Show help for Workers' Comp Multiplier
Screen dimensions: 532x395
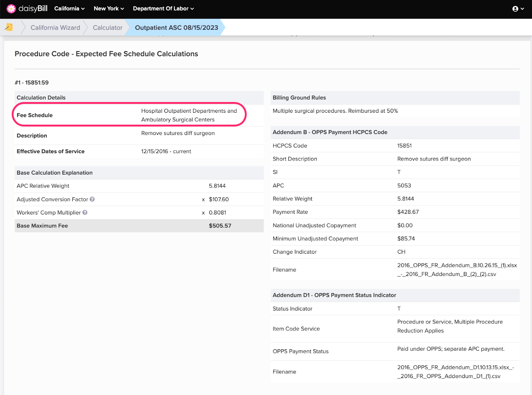pos(85,212)
